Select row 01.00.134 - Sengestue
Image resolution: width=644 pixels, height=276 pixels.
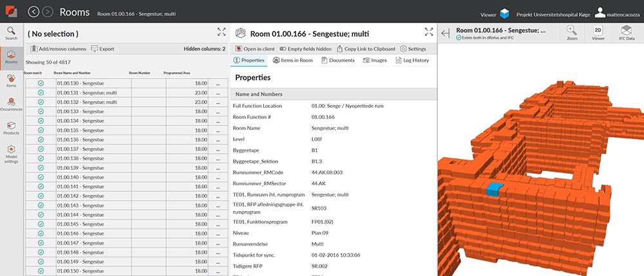point(126,121)
